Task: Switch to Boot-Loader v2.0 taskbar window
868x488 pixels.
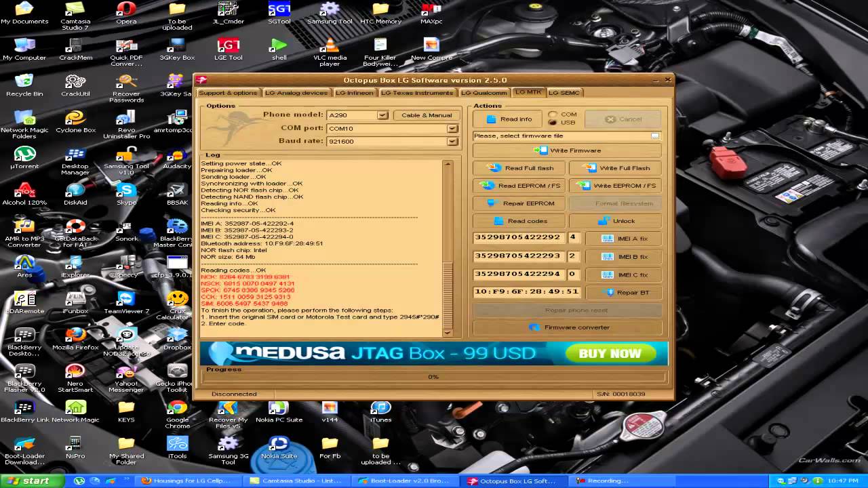Action: coord(407,481)
